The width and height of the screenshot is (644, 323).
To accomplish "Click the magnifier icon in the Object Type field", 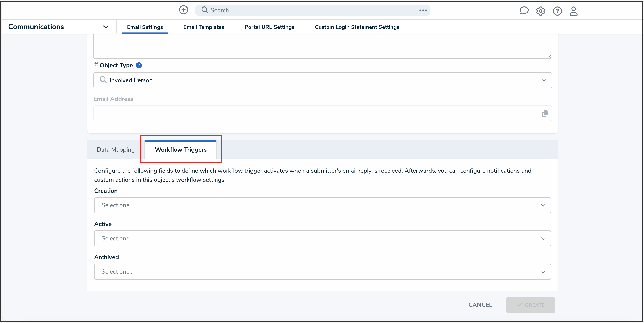I will 103,80.
